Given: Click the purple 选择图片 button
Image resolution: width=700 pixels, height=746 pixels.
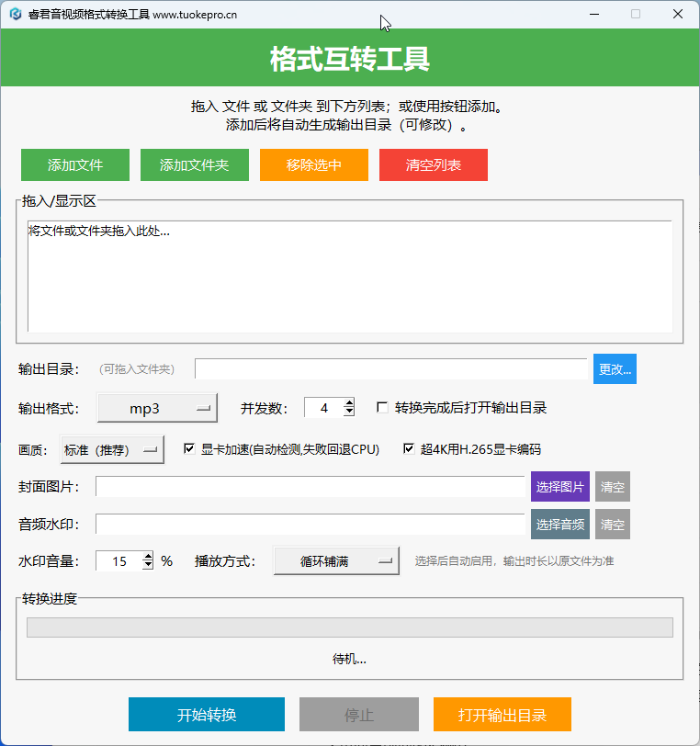Looking at the screenshot, I should [x=560, y=486].
